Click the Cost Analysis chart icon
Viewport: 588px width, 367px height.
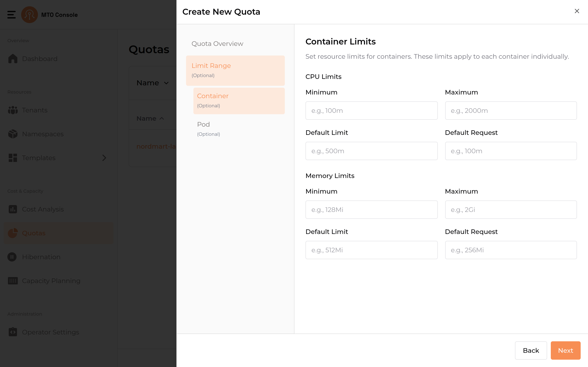coord(13,209)
